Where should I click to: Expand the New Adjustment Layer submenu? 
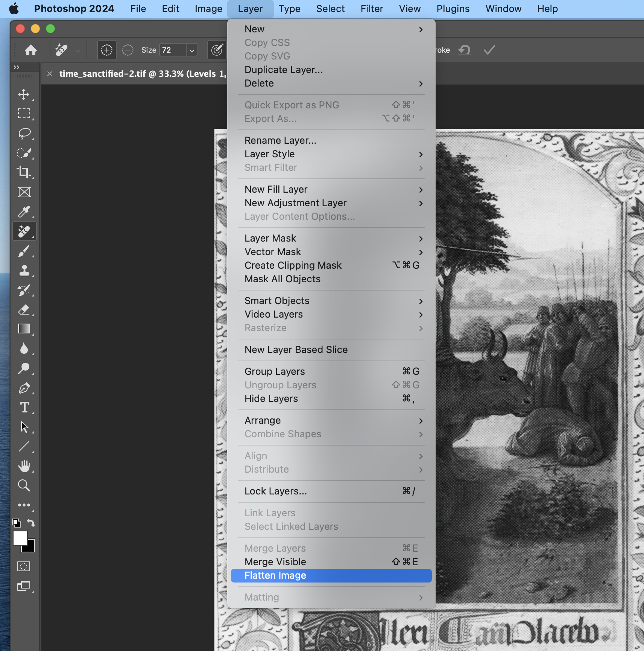tap(331, 203)
